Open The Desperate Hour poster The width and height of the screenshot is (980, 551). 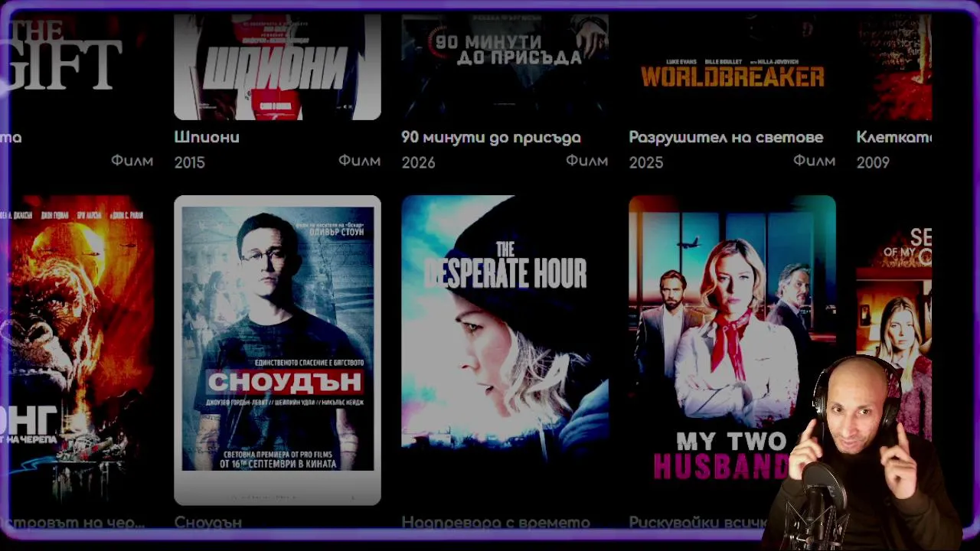pos(505,350)
